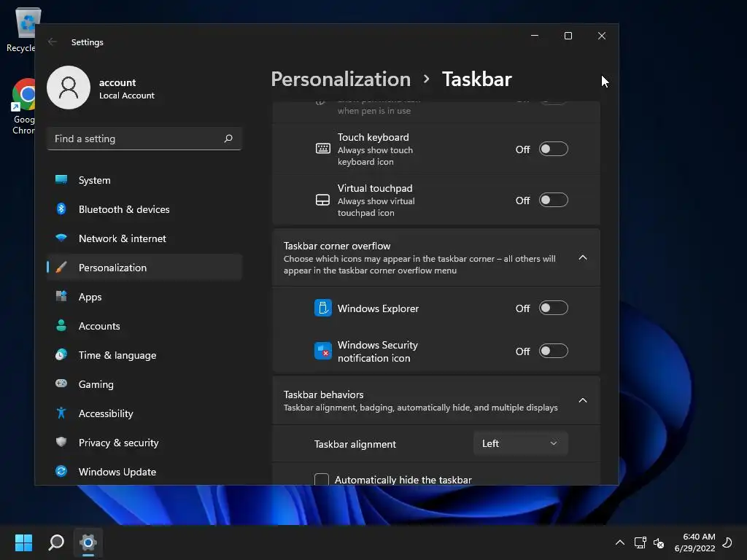Click the Windows Security notification app icon
The image size is (747, 560).
[x=323, y=351]
